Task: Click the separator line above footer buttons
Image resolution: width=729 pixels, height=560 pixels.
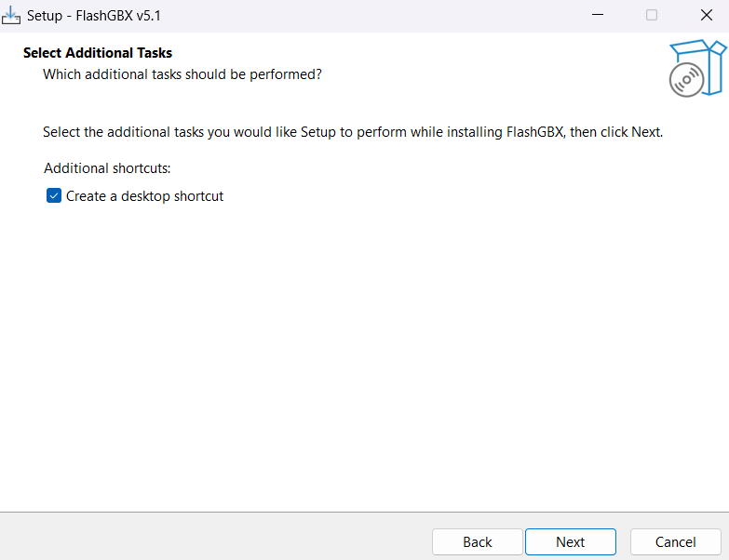Action: click(365, 513)
